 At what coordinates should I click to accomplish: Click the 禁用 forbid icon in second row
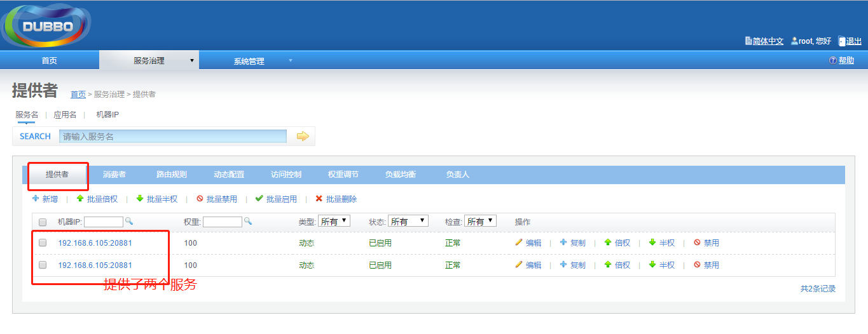[x=697, y=265]
